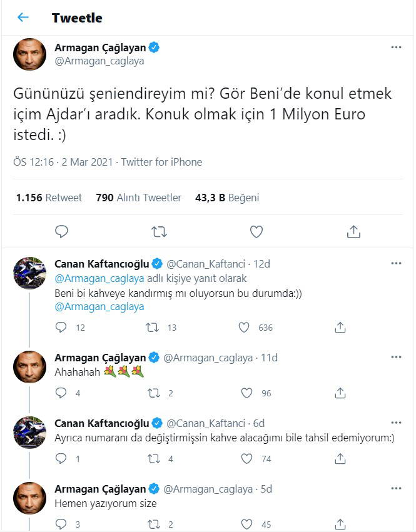Open more options on the Ahahahah reply
The width and height of the screenshot is (416, 532).
tap(396, 358)
